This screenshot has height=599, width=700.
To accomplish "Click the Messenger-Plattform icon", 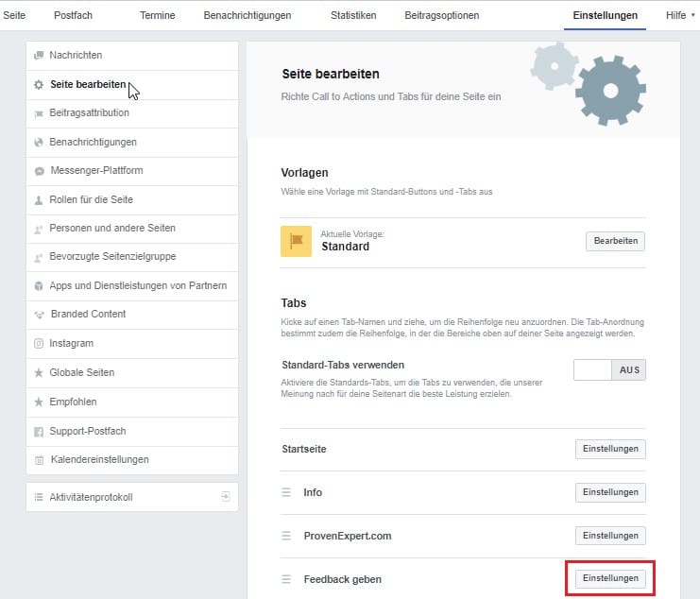I will point(39,171).
